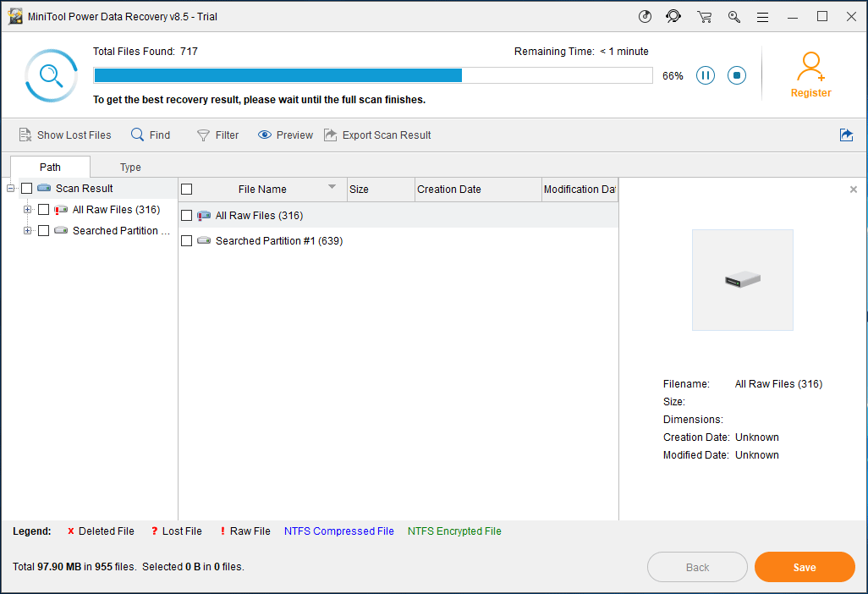The height and width of the screenshot is (594, 868).
Task: Collapse the Scan Result tree node
Action: (10, 189)
